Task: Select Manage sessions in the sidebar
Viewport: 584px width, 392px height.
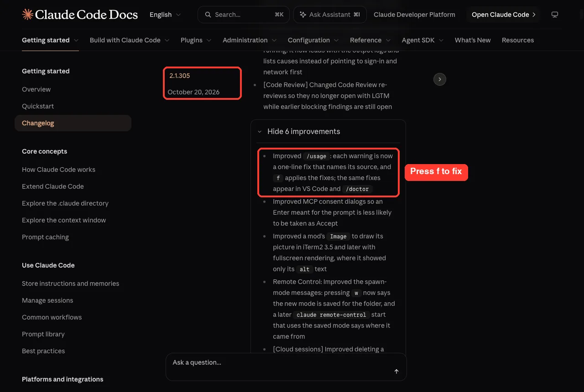Action: click(x=47, y=300)
